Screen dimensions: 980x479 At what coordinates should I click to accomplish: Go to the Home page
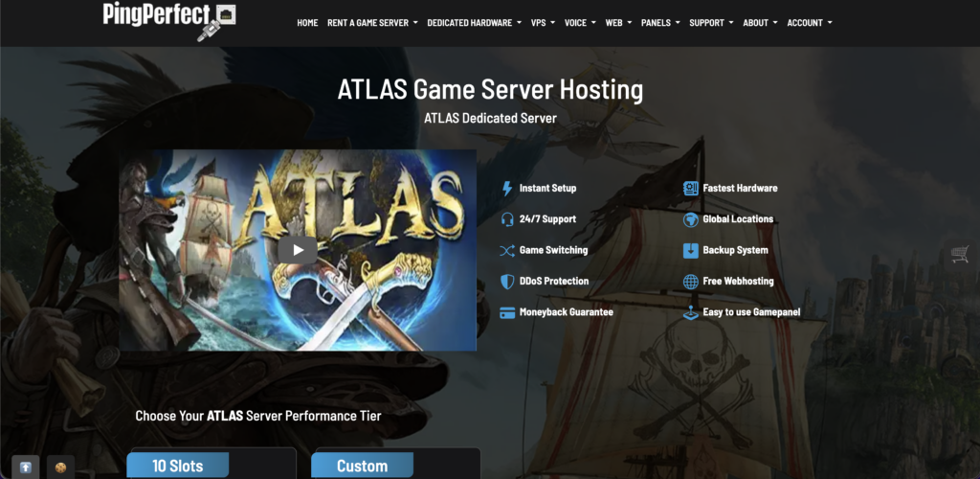coord(307,23)
